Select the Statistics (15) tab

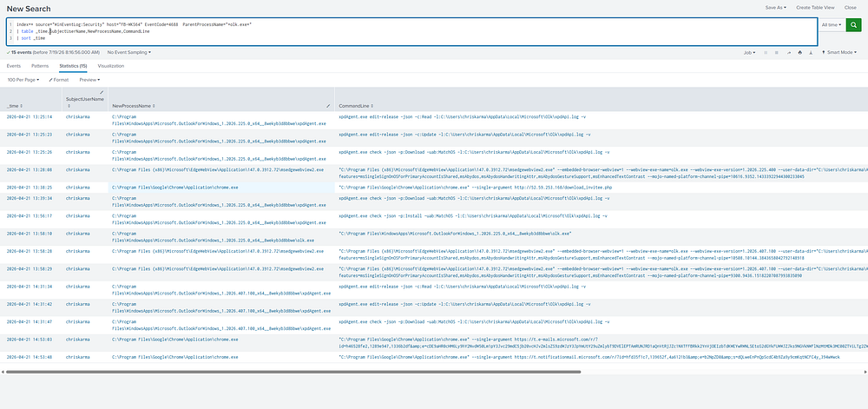[x=73, y=66]
